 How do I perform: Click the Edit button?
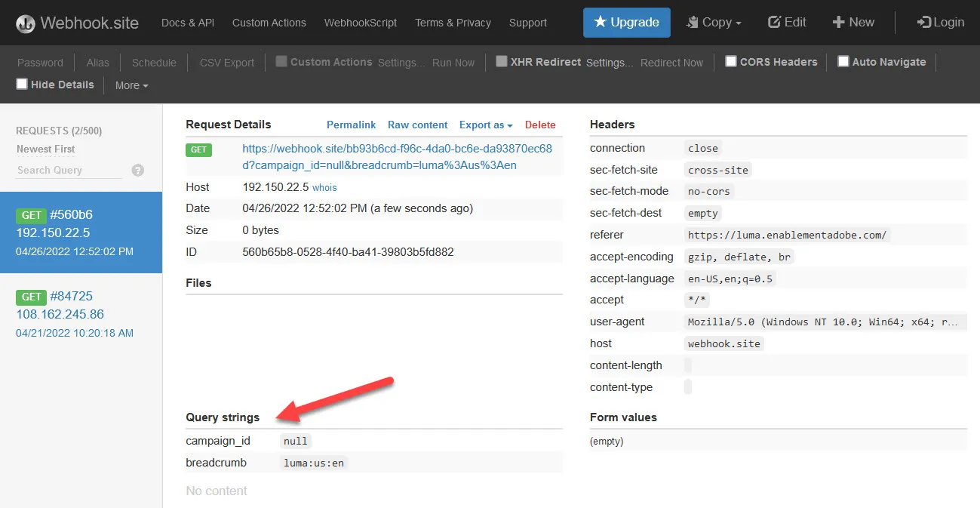(x=787, y=23)
